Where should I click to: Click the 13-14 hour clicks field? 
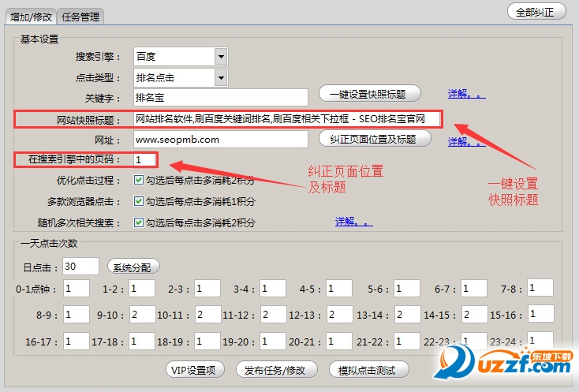[407, 315]
